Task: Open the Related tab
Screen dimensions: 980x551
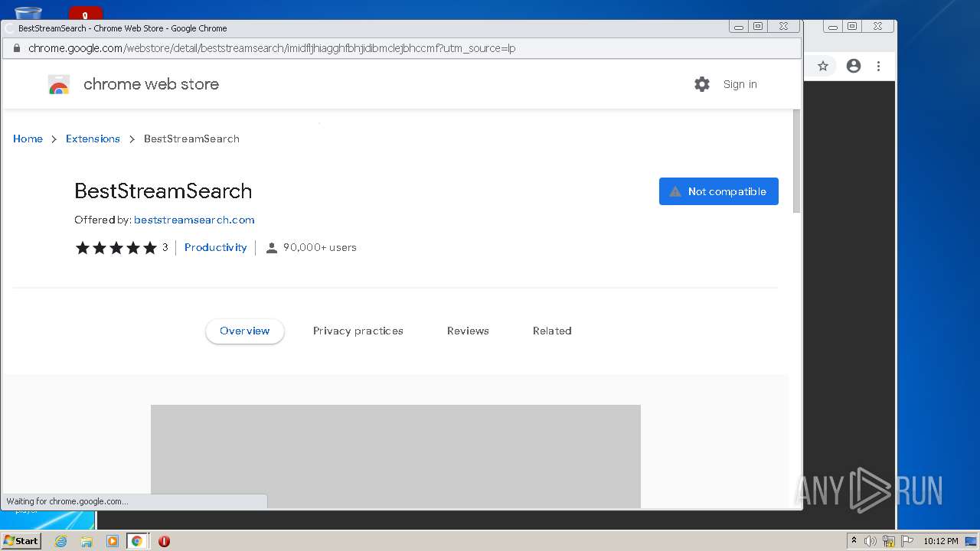Action: 552,331
